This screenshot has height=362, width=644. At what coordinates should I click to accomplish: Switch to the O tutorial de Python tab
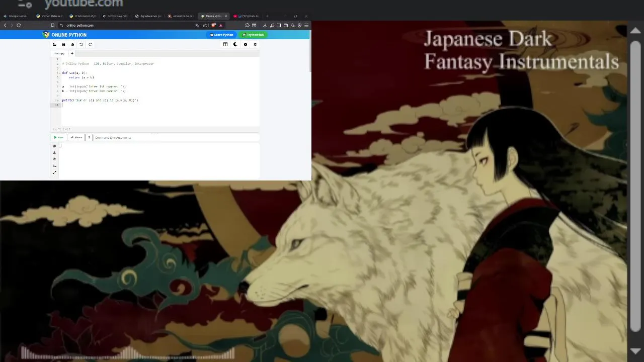[x=83, y=16]
